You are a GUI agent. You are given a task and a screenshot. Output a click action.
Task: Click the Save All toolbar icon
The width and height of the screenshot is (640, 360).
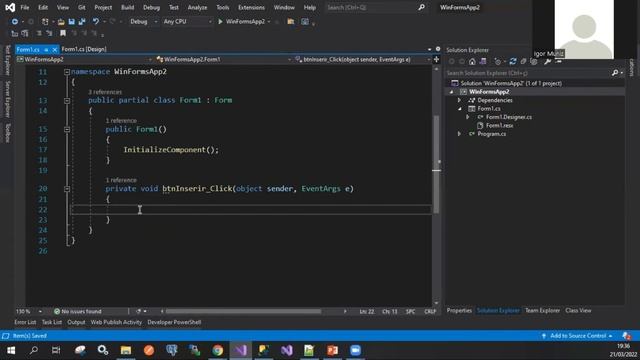click(82, 22)
